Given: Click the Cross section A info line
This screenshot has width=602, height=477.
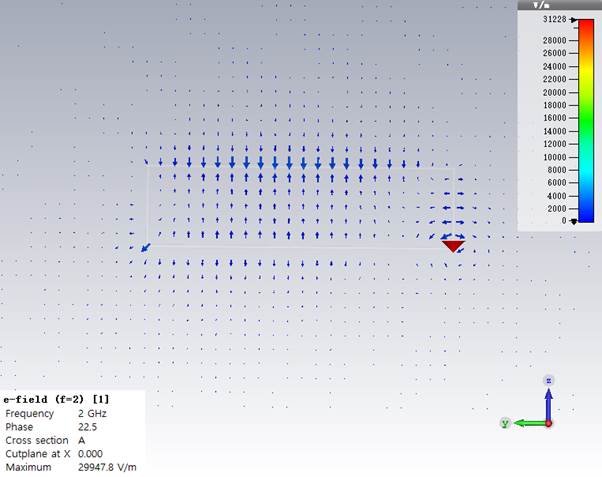Looking at the screenshot, I should (45, 440).
